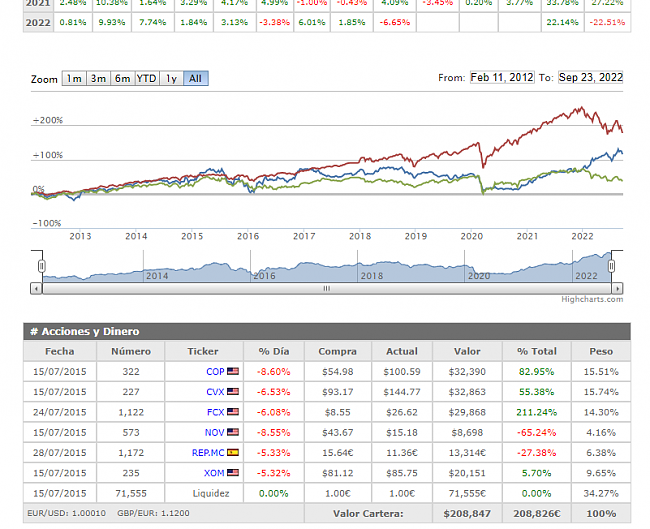Click the Liquidez row label
Viewport: 650px width, 529px height.
[211, 493]
